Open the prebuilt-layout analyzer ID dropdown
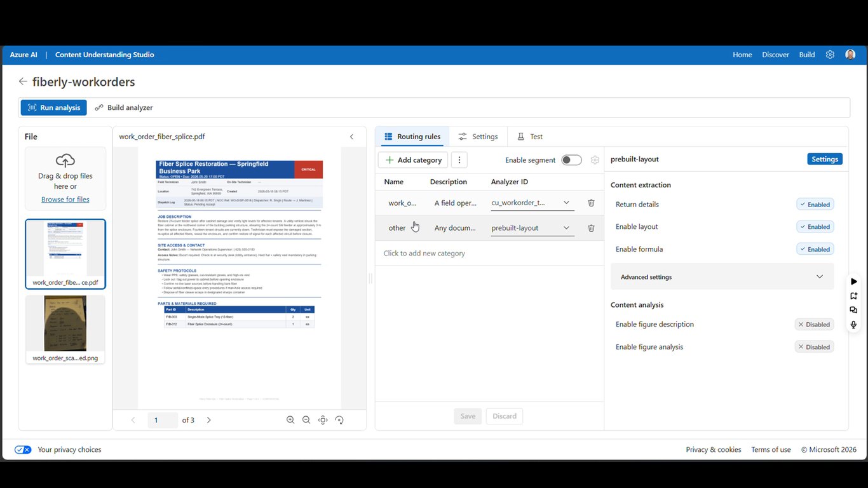This screenshot has height=488, width=868. [x=532, y=228]
